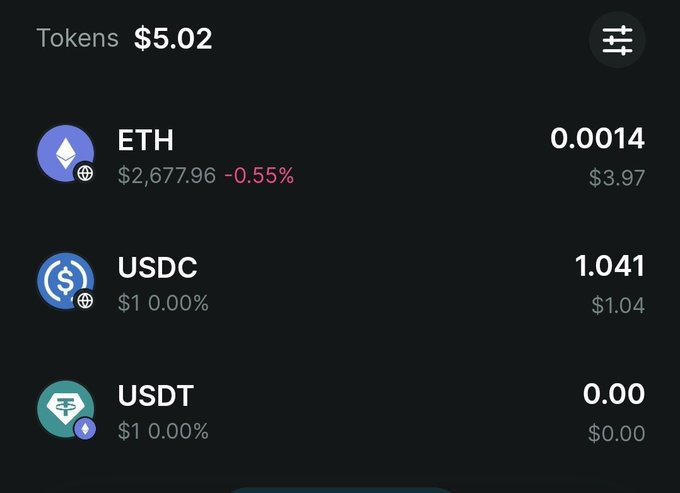Open the ETH token row
This screenshot has height=493, width=680.
pos(341,156)
